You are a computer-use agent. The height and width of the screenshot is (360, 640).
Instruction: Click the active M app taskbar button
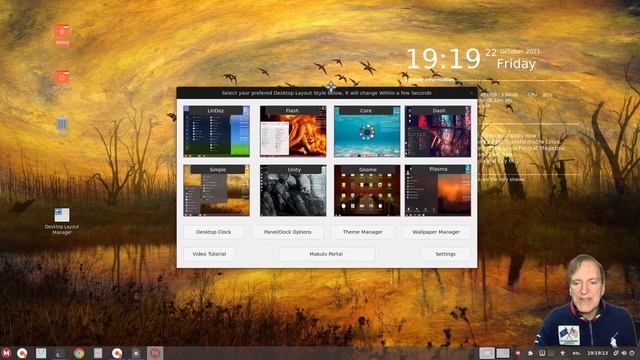pyautogui.click(x=155, y=353)
